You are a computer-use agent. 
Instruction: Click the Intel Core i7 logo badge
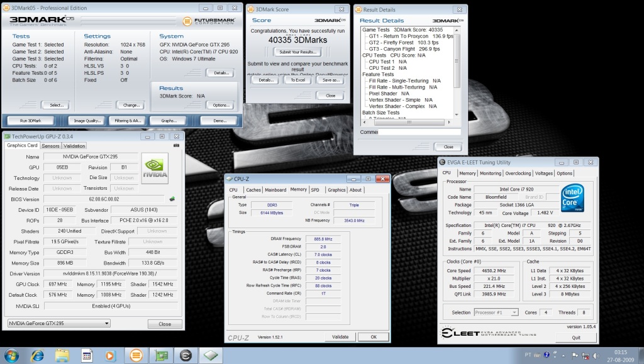click(572, 197)
